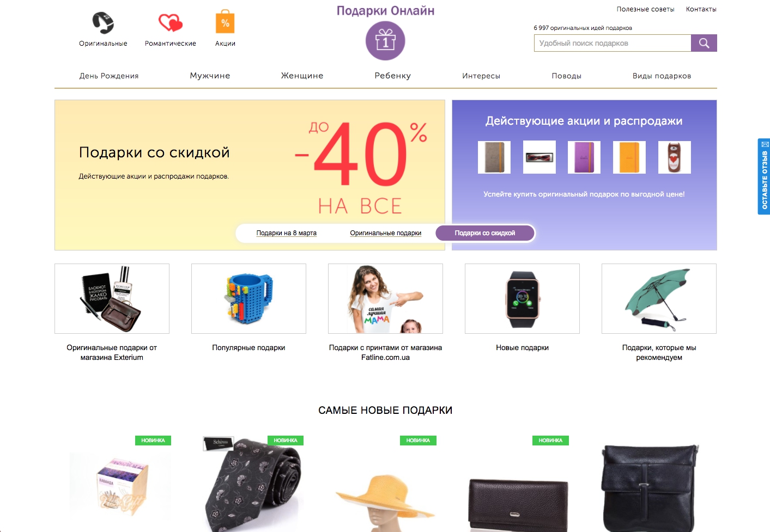Open the Интересы navigation menu

click(481, 76)
